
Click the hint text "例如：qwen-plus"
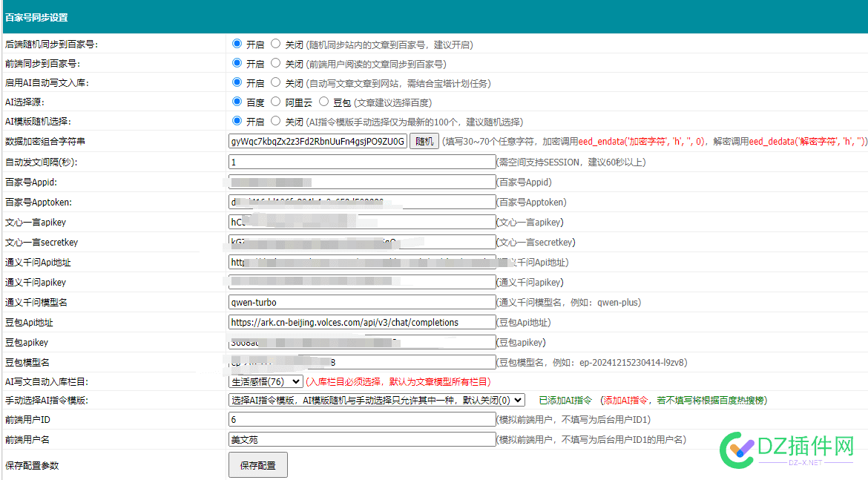tap(605, 302)
